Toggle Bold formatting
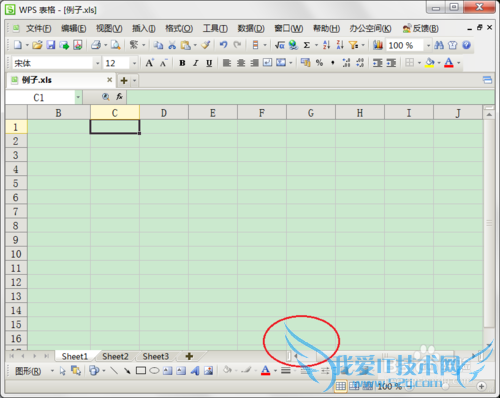 click(x=182, y=63)
